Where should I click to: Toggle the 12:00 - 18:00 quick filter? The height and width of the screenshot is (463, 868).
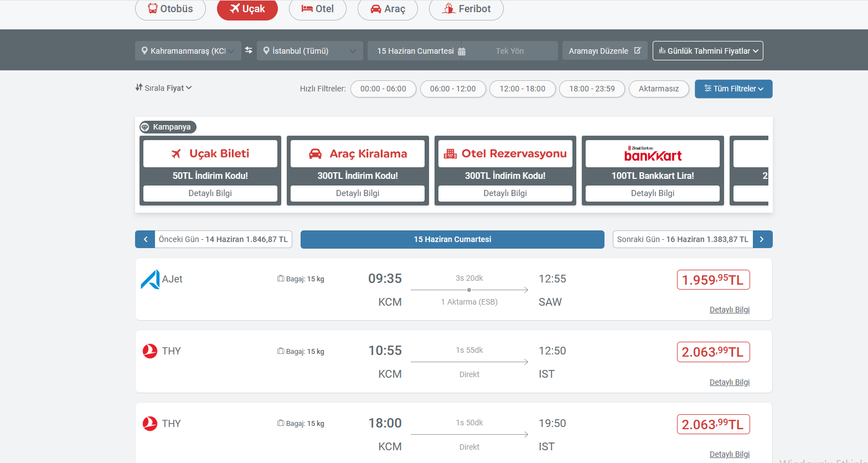click(523, 89)
